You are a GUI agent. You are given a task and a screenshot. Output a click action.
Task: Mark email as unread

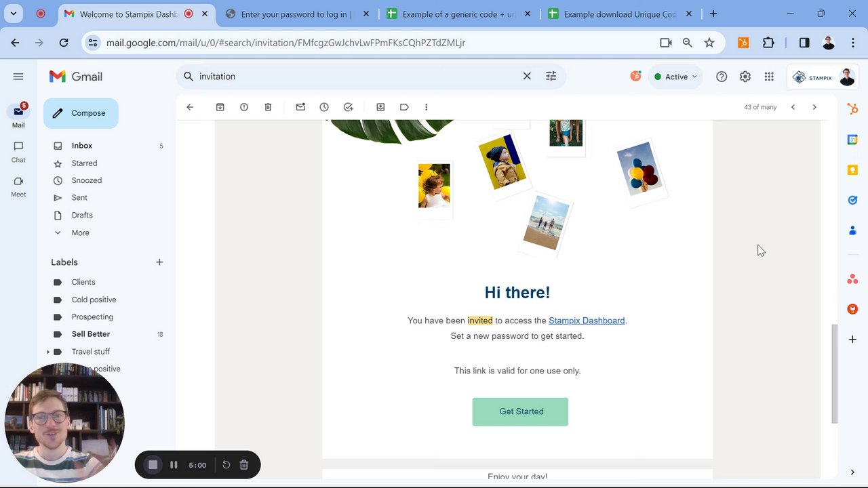[300, 107]
